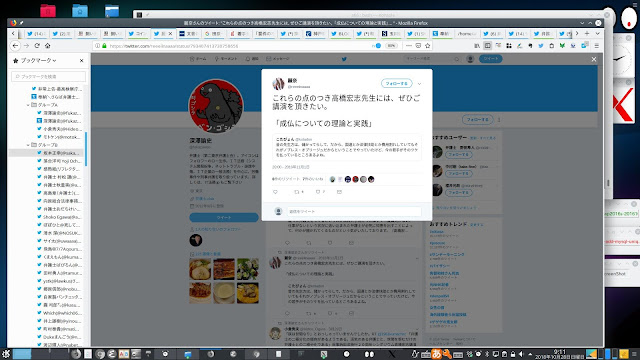
Task: Open profile more options three-dot menu
Action: 499,120
